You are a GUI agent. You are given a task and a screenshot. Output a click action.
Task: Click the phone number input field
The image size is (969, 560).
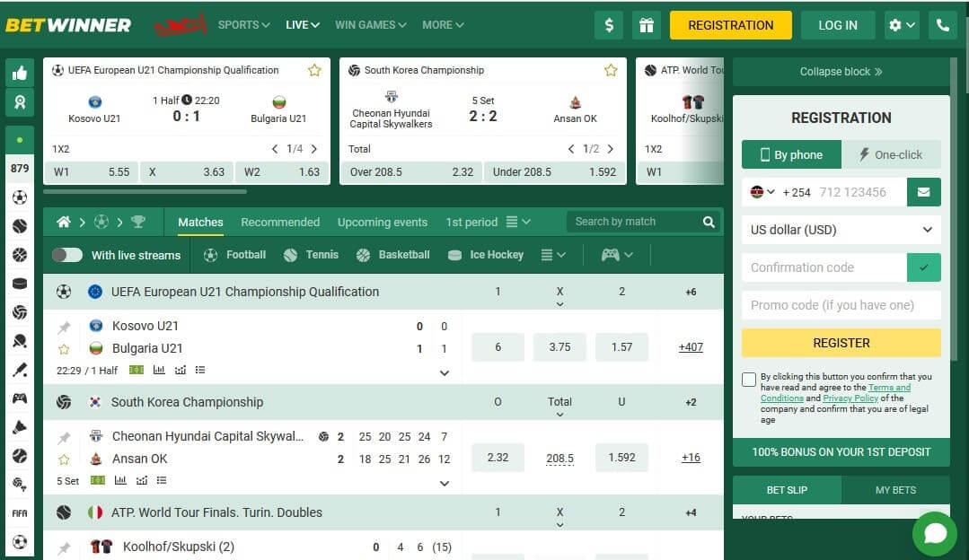[x=860, y=192]
